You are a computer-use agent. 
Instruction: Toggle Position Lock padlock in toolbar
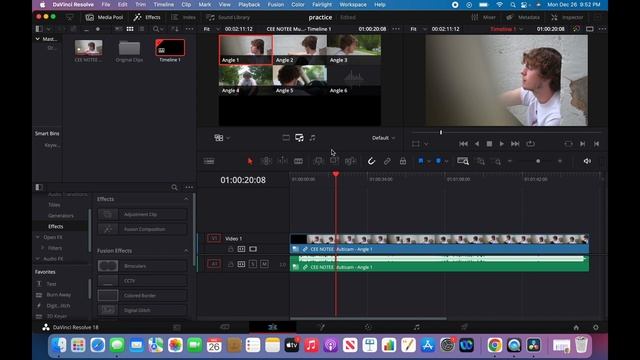pyautogui.click(x=403, y=161)
